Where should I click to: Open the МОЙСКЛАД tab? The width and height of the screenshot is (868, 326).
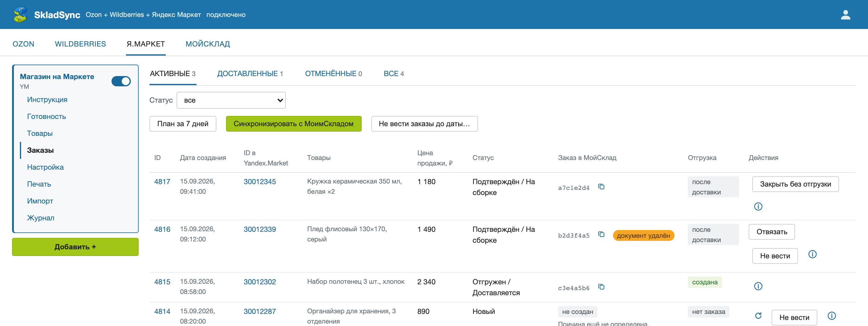[x=208, y=44]
